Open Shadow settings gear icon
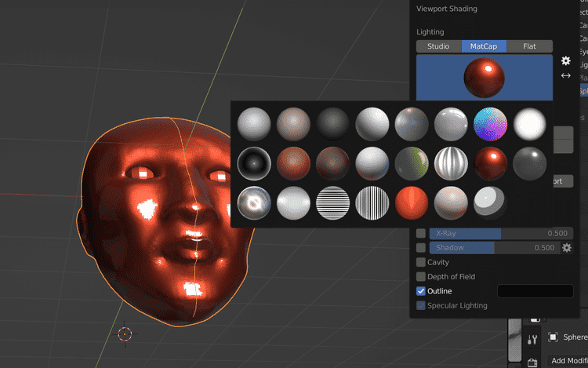Screen dimensions: 588x368 pyautogui.click(x=567, y=248)
